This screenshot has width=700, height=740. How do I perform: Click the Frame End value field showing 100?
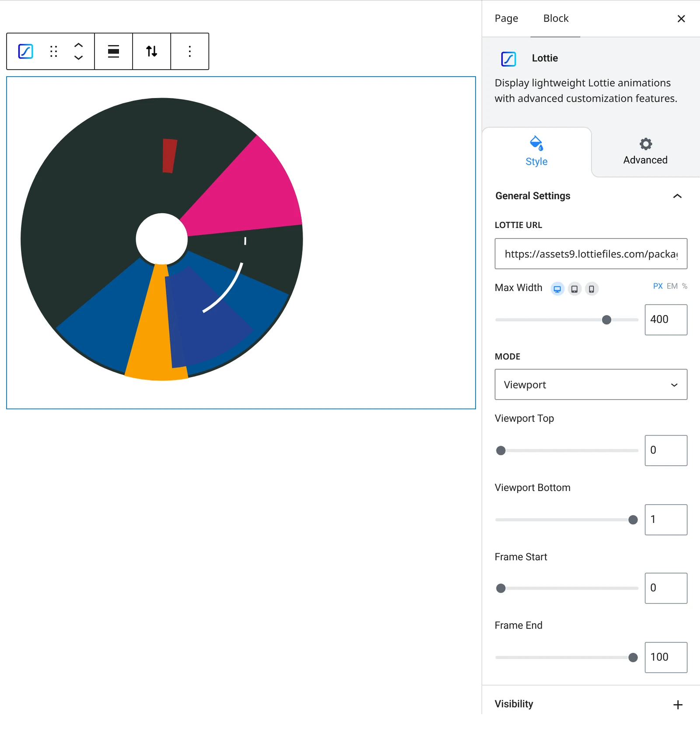click(666, 657)
